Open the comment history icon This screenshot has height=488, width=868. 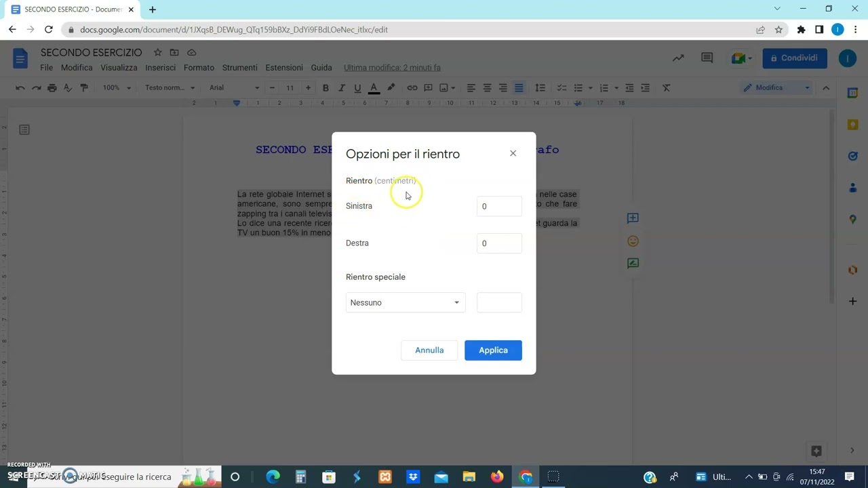(x=707, y=58)
